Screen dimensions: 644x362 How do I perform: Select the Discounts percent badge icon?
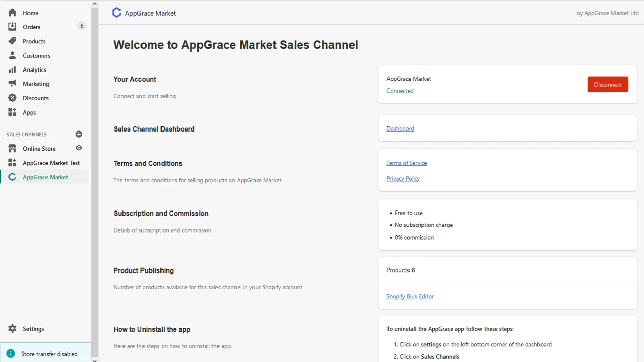pos(12,98)
